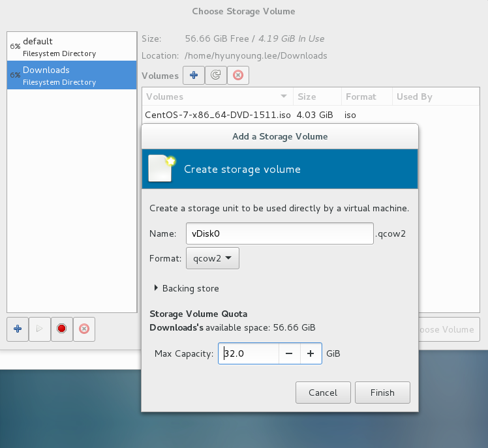Click the 4.03 GiB size cell

click(x=314, y=115)
